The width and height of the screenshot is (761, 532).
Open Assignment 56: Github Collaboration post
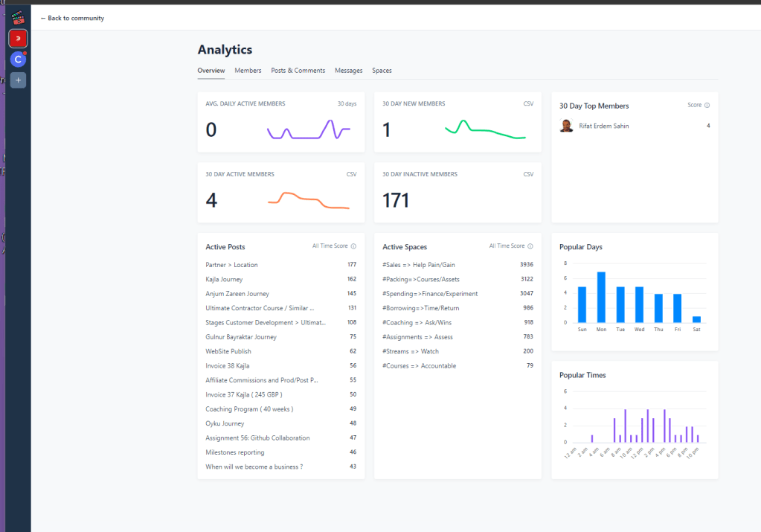[x=257, y=438]
